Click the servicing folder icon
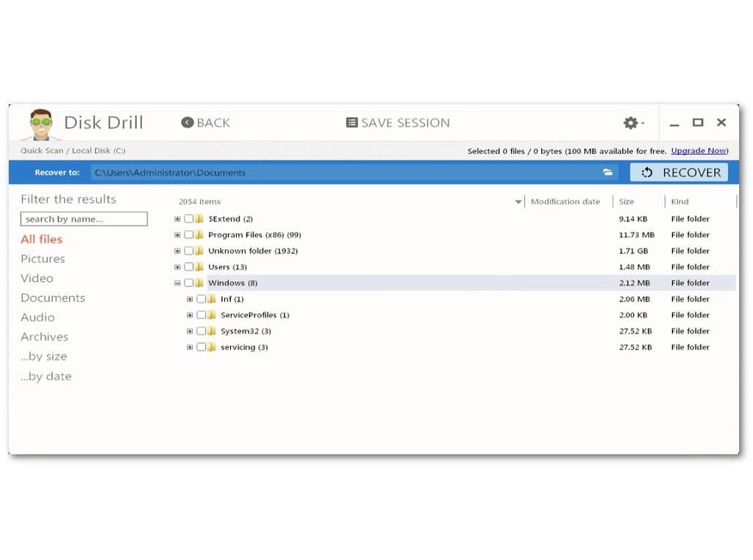The image size is (753, 560). coord(212,347)
